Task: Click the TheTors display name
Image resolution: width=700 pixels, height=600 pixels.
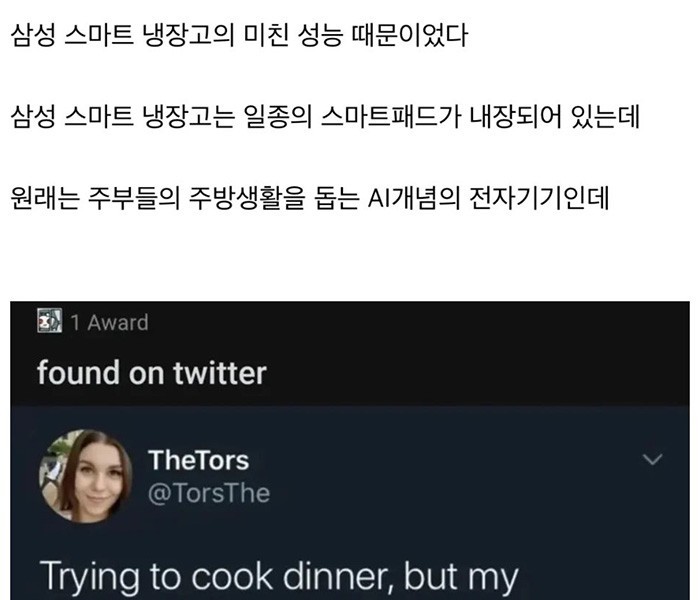Action: [x=198, y=461]
